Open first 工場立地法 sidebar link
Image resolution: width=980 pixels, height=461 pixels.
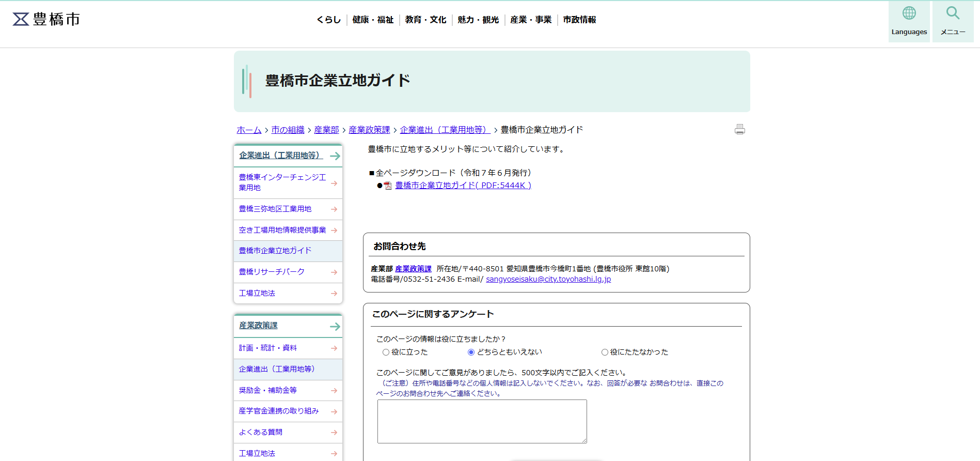coord(257,293)
